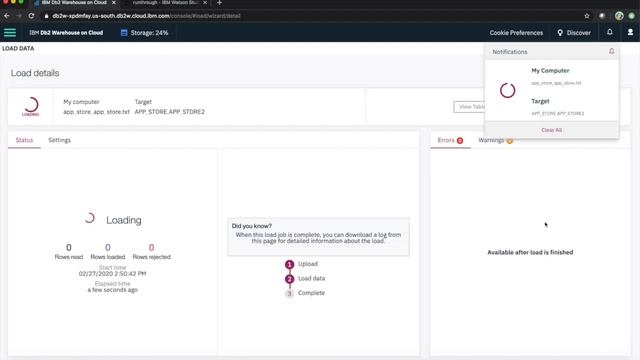Click the IBM Db2 Warehouse on Cloud title

[66, 33]
